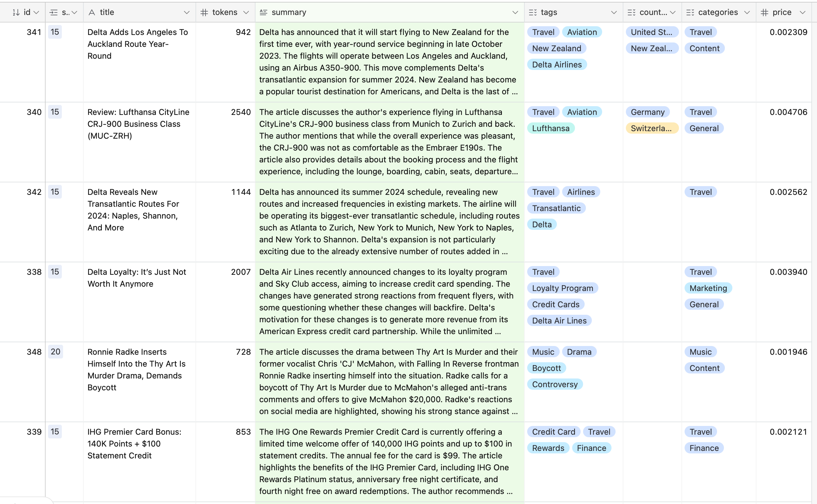
Task: Click the long-text icon on the summary column
Action: click(263, 12)
